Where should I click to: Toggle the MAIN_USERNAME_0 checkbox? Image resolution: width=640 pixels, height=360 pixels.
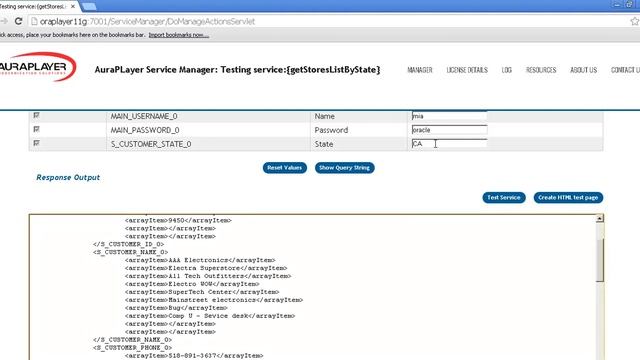pyautogui.click(x=36, y=116)
